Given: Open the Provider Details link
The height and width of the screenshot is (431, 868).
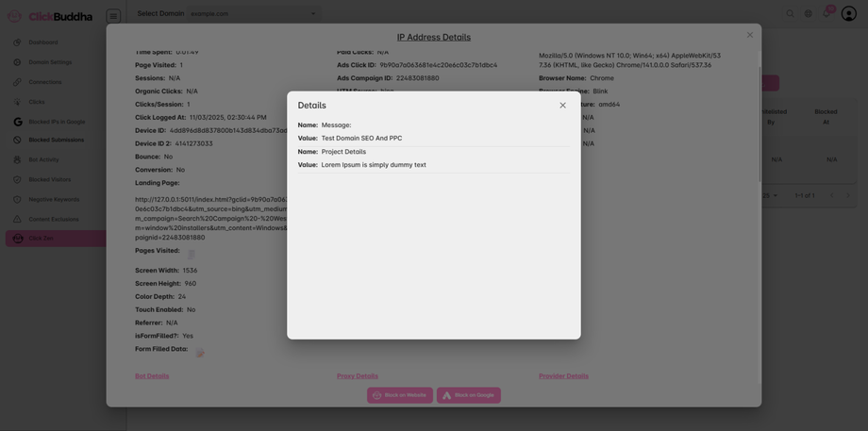Looking at the screenshot, I should (563, 375).
